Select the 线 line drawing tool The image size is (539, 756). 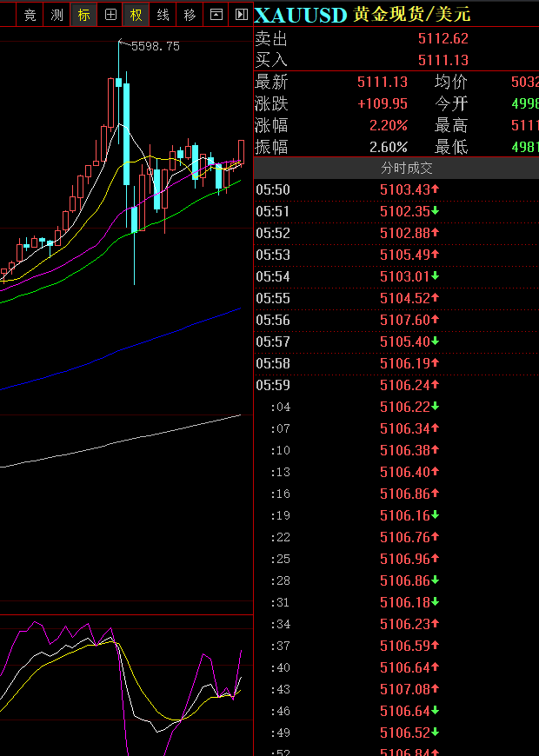click(x=163, y=15)
